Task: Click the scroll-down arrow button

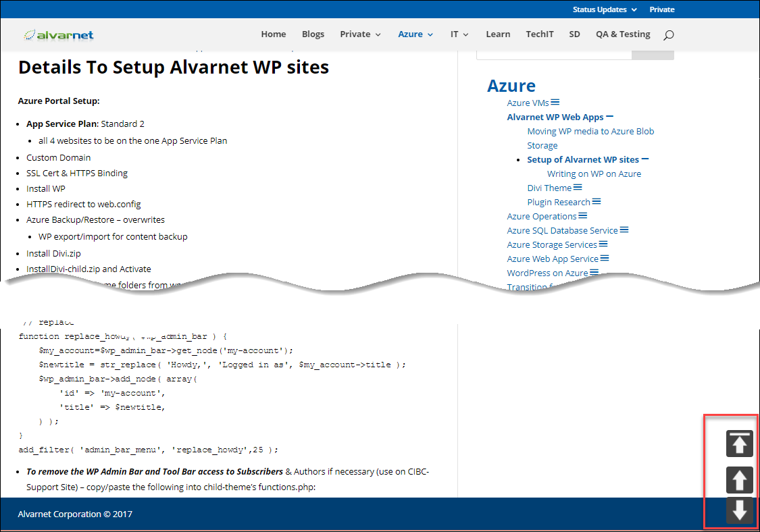Action: coord(739,510)
